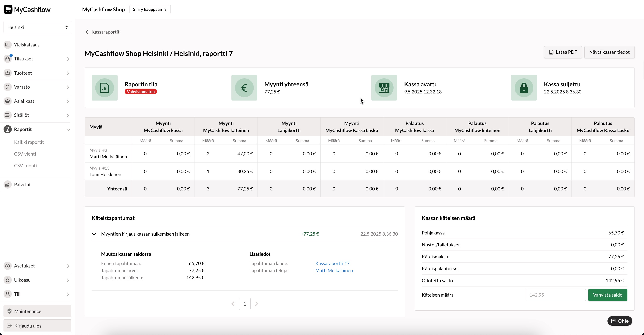Click the Ohje help book icon

[613, 321]
